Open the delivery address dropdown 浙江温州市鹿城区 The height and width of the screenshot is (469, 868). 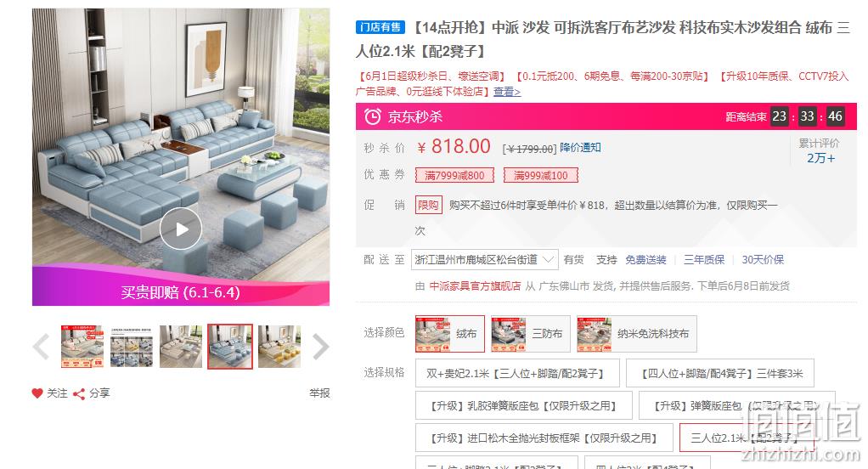click(x=484, y=260)
